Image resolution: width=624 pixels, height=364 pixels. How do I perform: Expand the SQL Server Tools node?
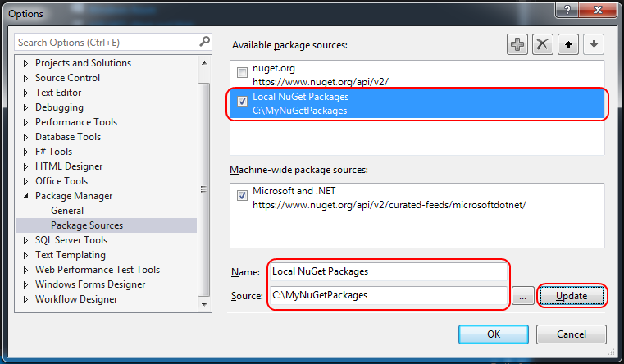pyautogui.click(x=26, y=240)
